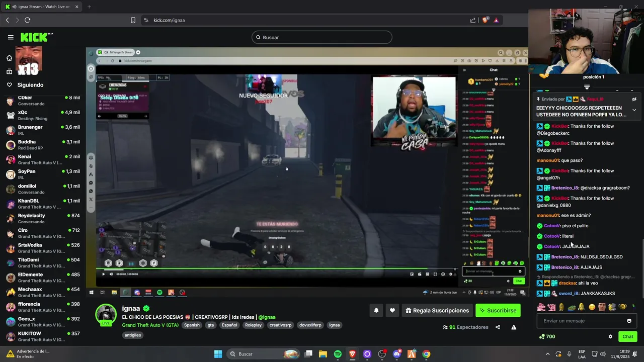The width and height of the screenshot is (644, 362).
Task: Click the antigiles tag
Action: [133, 335]
